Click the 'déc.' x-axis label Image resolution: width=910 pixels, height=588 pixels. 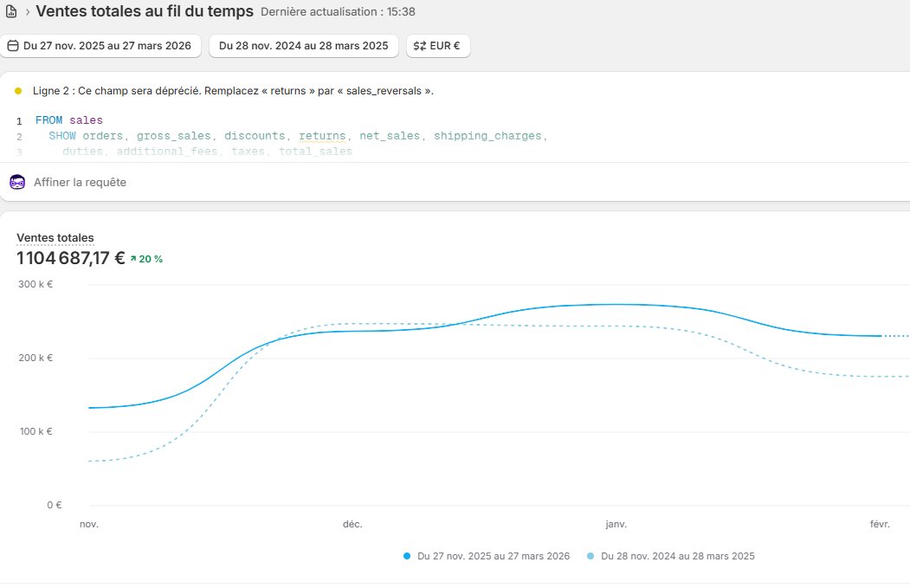coord(352,524)
